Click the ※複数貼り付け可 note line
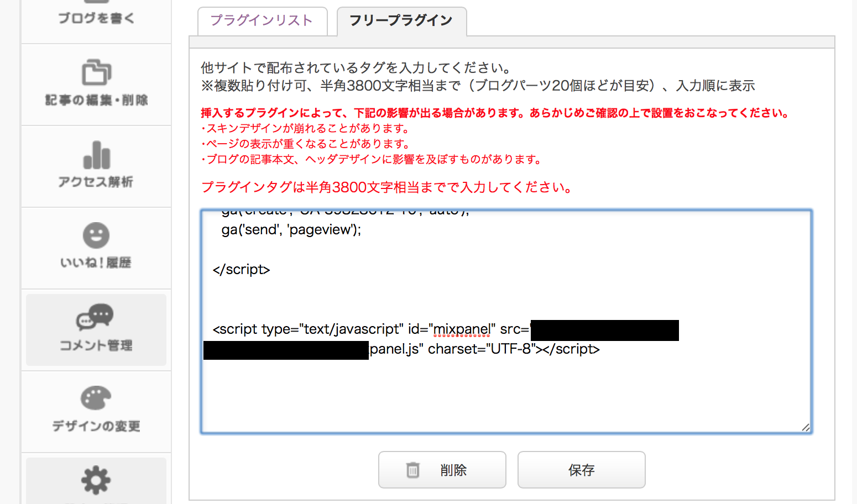 coord(478,86)
